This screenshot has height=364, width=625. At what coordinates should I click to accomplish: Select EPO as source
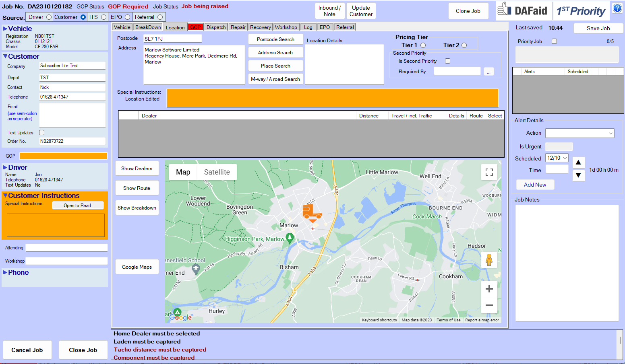(x=127, y=17)
